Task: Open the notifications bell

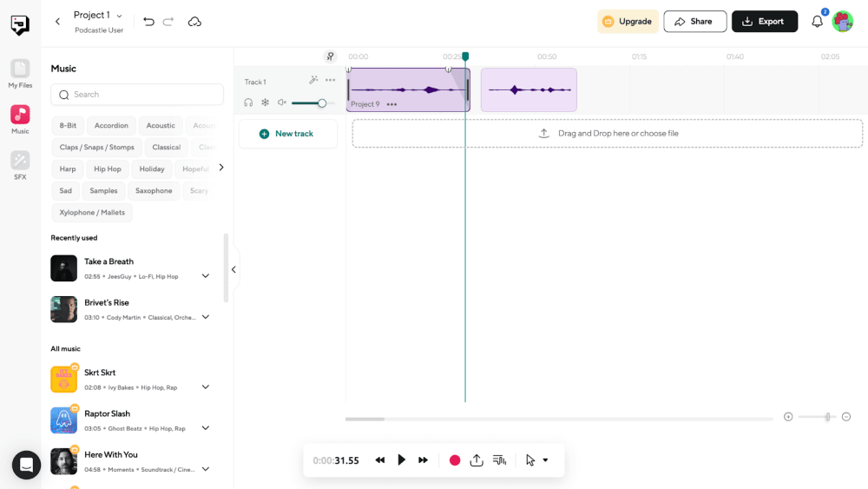Action: [817, 22]
